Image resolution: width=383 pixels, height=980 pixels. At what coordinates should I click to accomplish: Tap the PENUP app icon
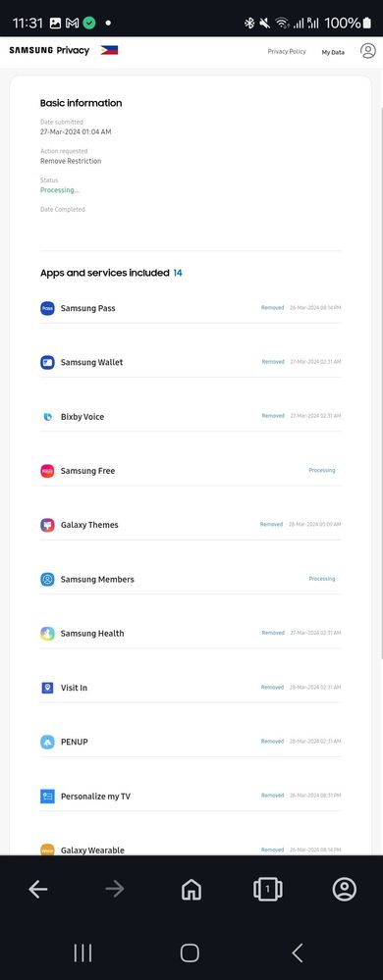coord(47,742)
